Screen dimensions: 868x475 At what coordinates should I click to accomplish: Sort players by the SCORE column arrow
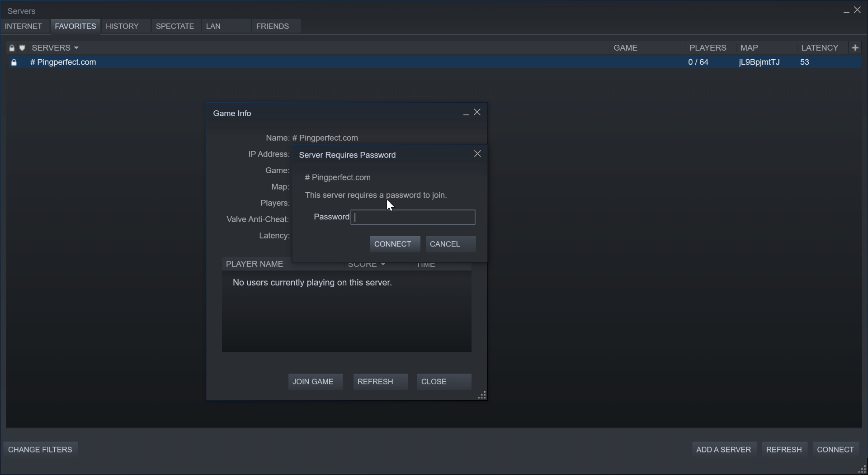click(x=382, y=265)
